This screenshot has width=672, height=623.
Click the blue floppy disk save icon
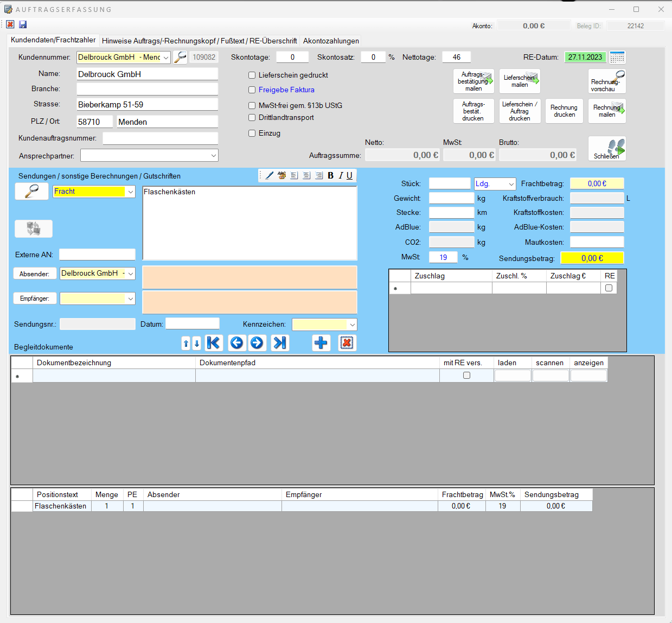tap(23, 24)
